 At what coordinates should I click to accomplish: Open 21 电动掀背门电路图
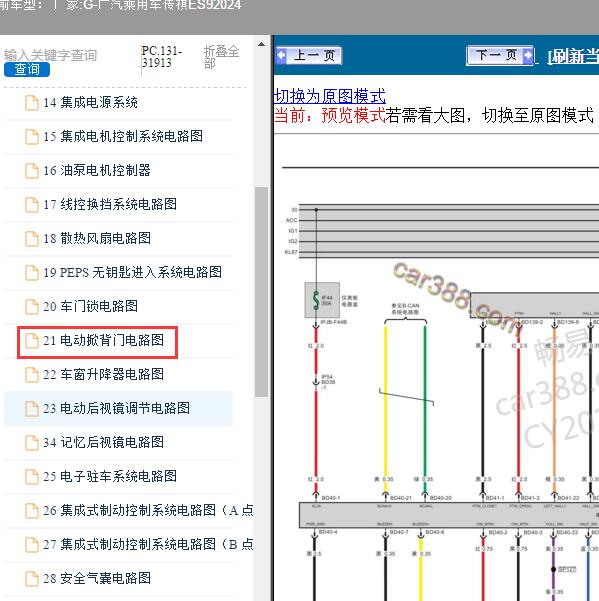click(x=103, y=340)
